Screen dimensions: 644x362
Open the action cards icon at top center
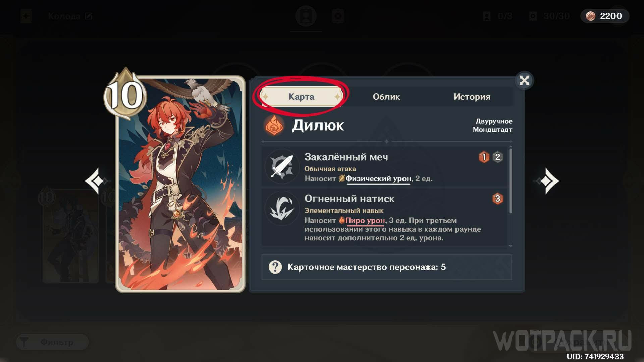tap(338, 16)
